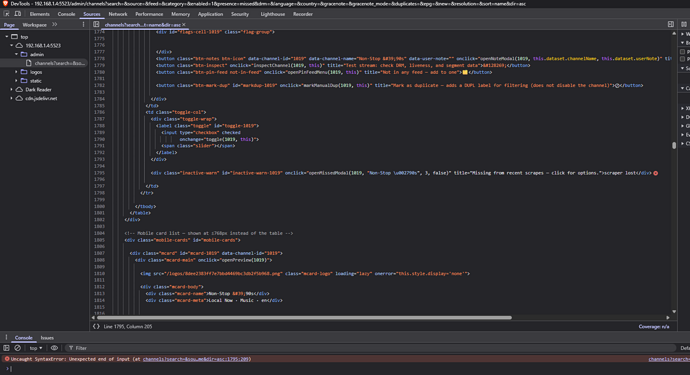Collapse the 192.168.1.4:5523 domain node
This screenshot has width=690, height=375.
12,45
